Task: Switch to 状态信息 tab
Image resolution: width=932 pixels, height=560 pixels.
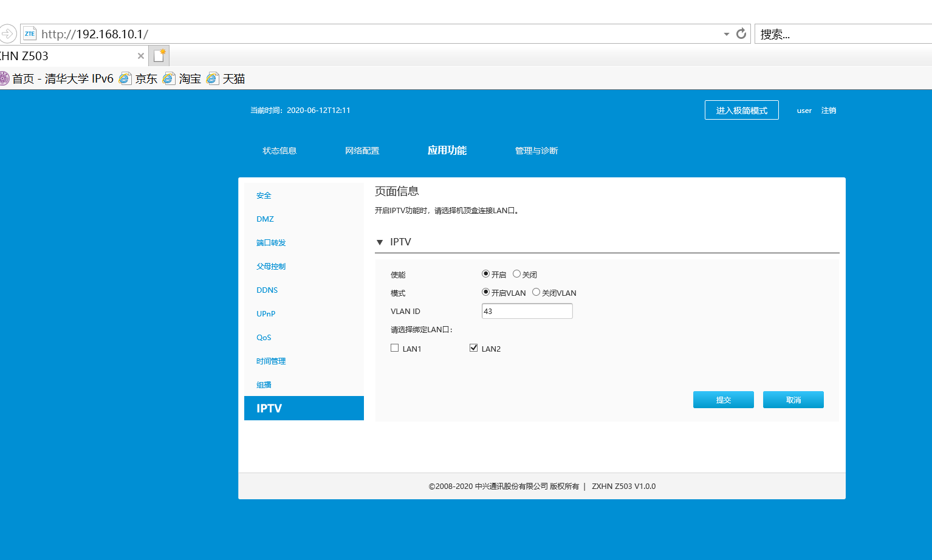Action: pyautogui.click(x=279, y=151)
